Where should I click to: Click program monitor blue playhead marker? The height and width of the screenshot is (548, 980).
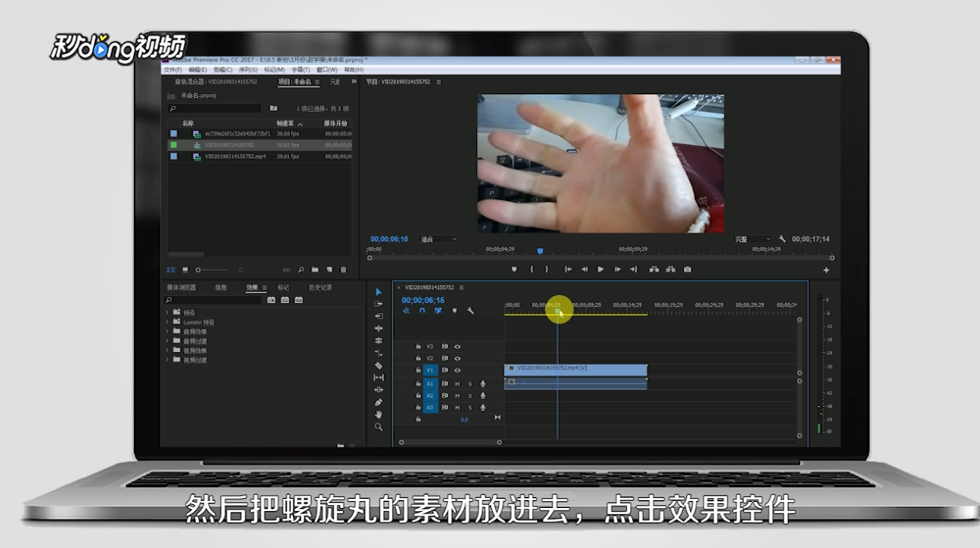coord(540,251)
